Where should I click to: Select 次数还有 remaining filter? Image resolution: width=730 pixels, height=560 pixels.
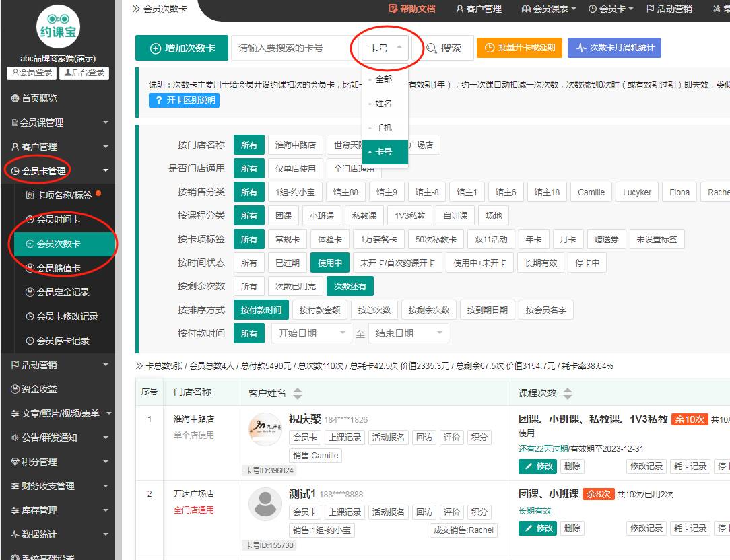[x=350, y=286]
